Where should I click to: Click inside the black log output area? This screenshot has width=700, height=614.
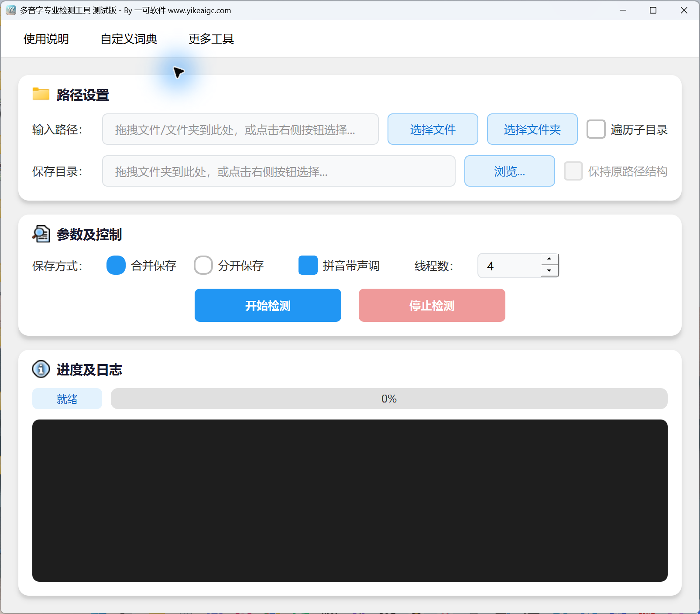[350, 501]
